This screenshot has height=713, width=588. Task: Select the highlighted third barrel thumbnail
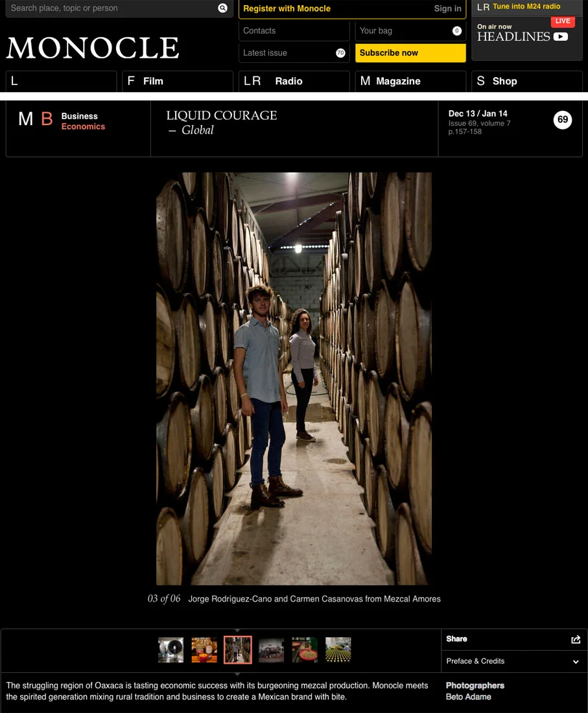[x=237, y=649]
